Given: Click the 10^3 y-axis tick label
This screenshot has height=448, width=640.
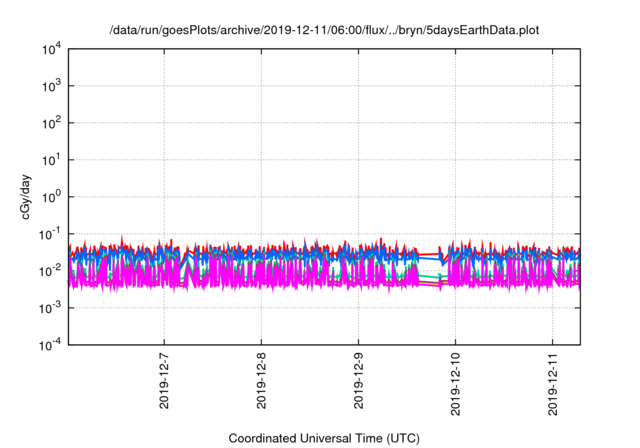Looking at the screenshot, I should point(52,87).
